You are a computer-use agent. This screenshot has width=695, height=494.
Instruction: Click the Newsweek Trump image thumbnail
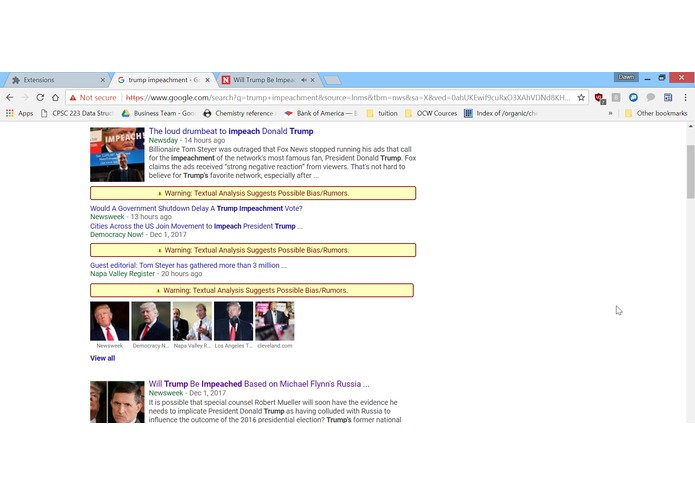[x=109, y=321]
